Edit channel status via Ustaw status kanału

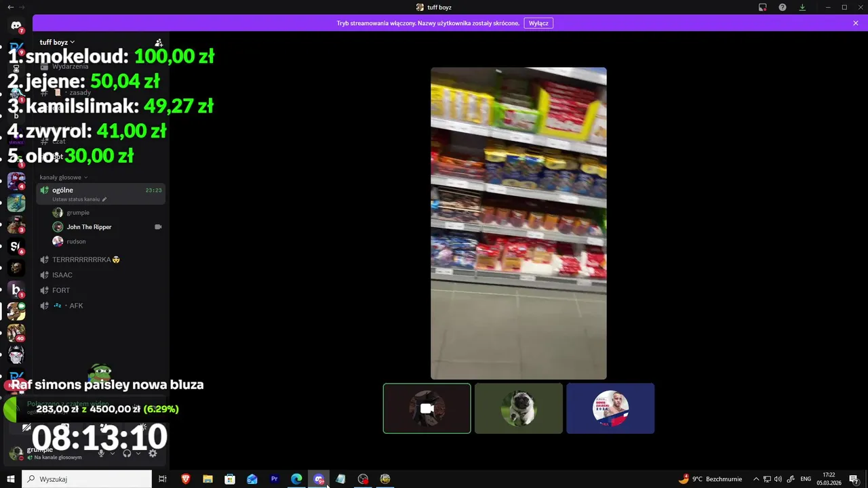pos(79,199)
